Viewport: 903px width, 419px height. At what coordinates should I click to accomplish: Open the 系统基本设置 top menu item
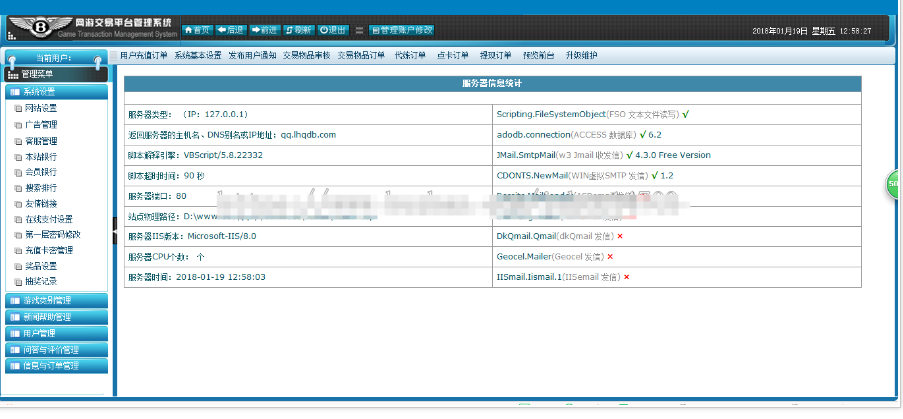[x=198, y=55]
